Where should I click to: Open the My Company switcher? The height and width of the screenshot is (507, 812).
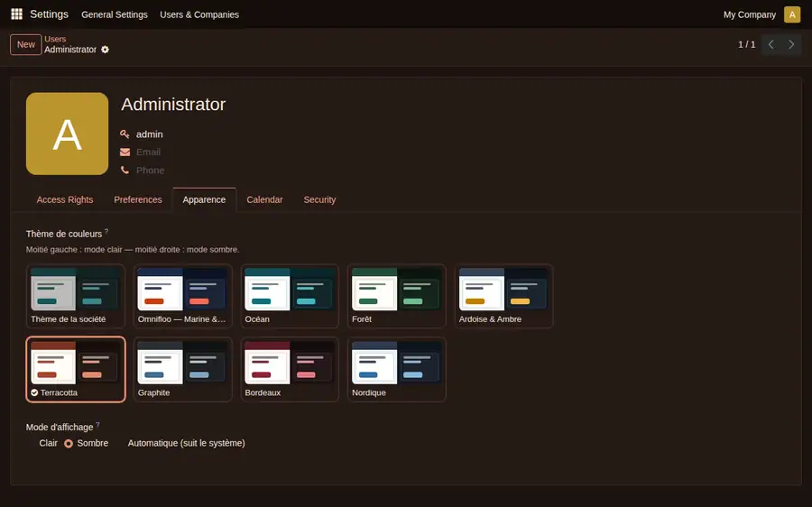tap(750, 14)
